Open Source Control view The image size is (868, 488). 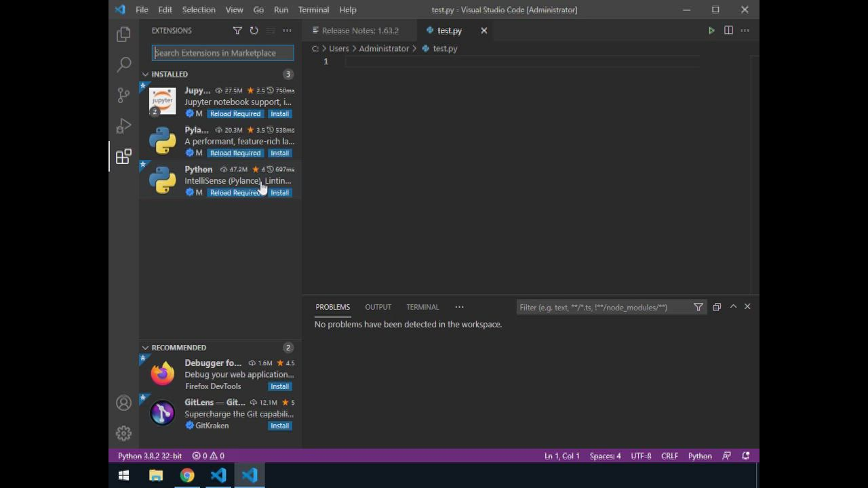[x=123, y=95]
